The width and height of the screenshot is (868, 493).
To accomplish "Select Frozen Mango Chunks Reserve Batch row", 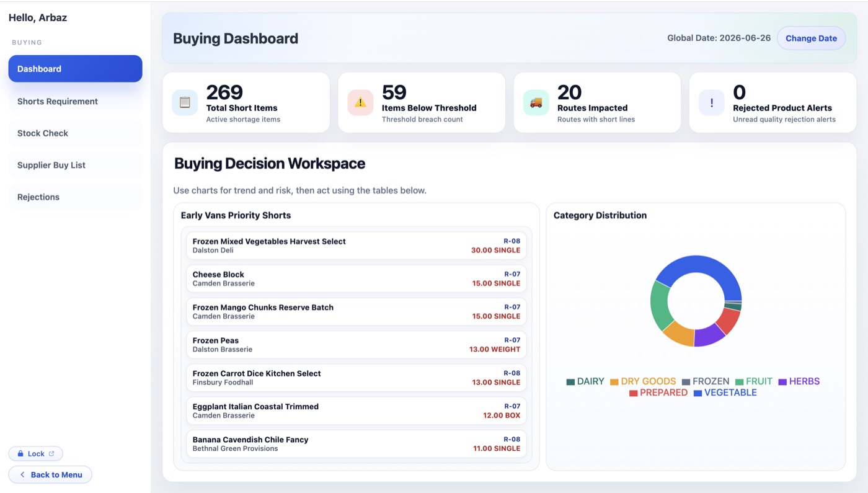I will [356, 311].
